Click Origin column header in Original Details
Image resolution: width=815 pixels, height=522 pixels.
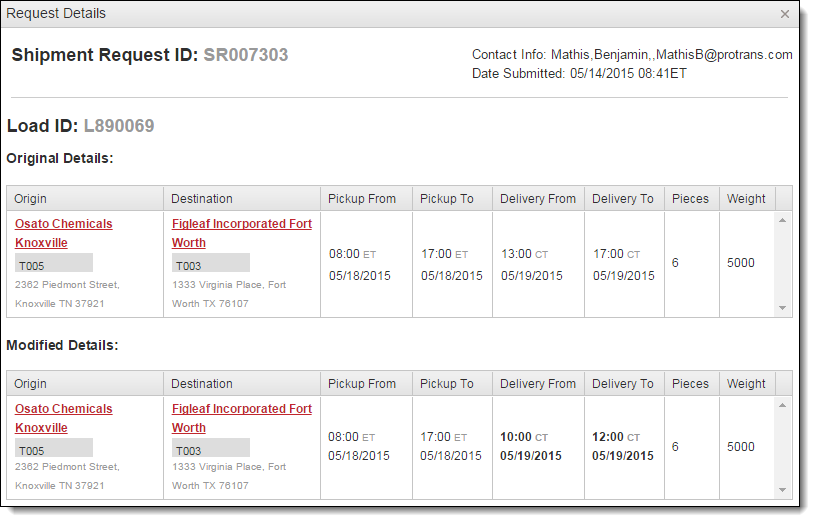(31, 199)
